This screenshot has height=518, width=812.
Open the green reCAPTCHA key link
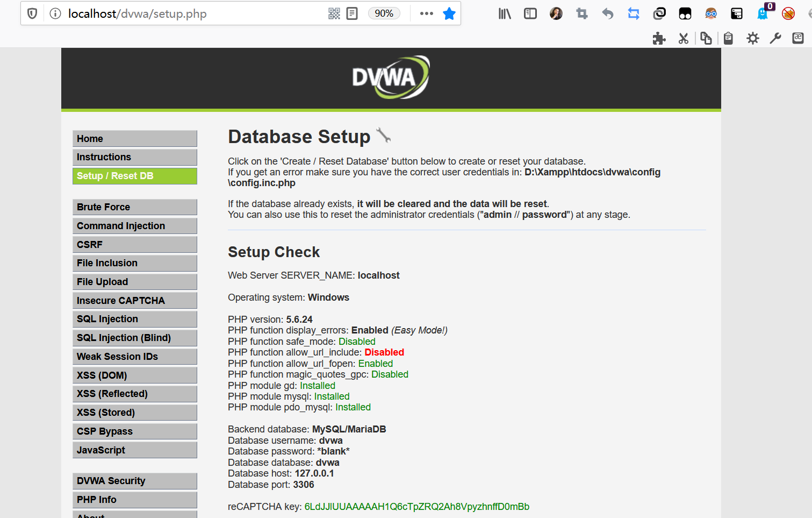(417, 506)
